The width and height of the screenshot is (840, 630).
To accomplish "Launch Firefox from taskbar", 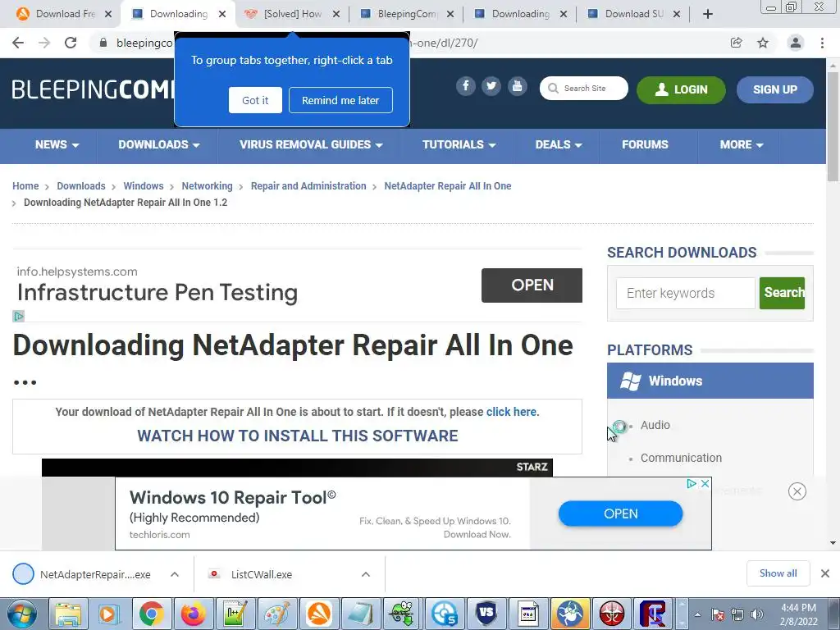I will (x=194, y=614).
